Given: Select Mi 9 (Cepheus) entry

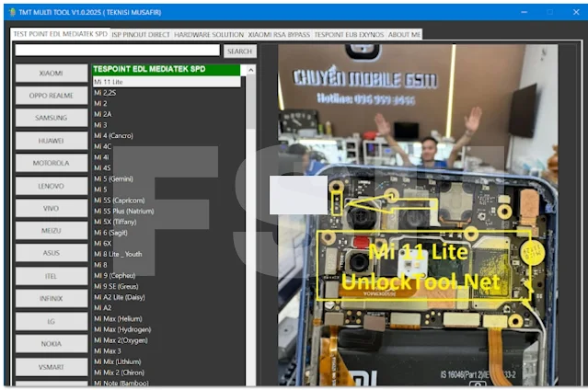Looking at the screenshot, I should click(115, 275).
